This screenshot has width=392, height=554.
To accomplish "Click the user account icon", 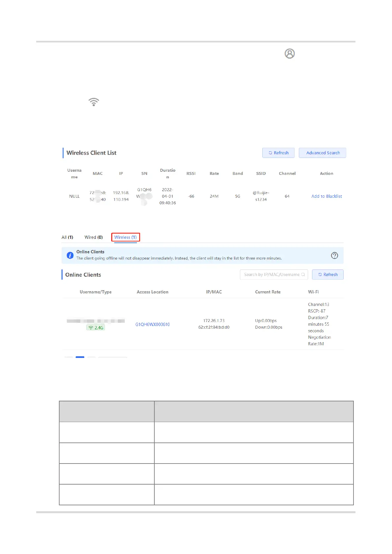I will pos(290,53).
